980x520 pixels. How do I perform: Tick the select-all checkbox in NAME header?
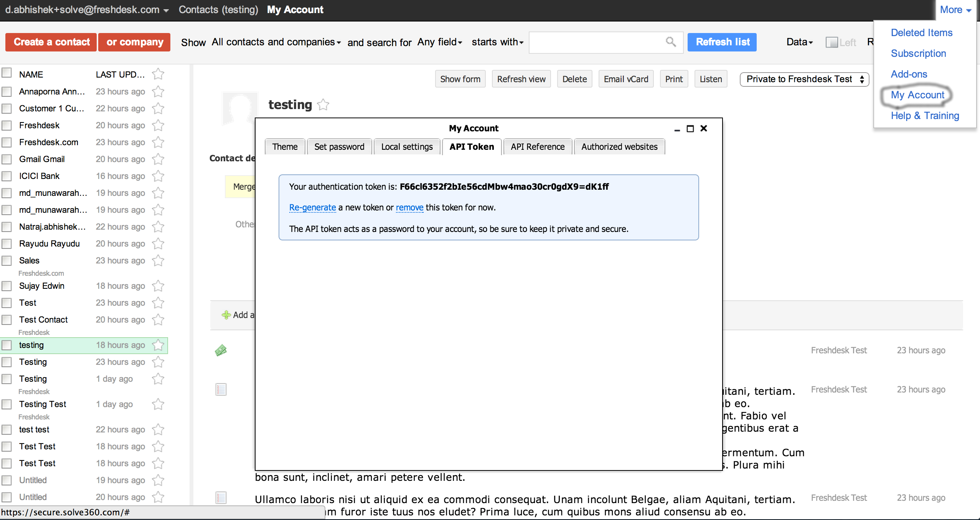(x=7, y=73)
